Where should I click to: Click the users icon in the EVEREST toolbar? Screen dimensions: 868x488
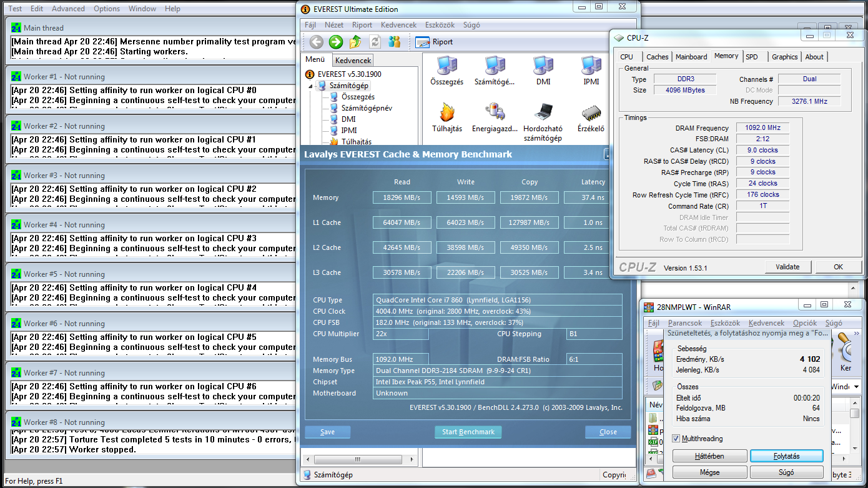[x=394, y=42]
